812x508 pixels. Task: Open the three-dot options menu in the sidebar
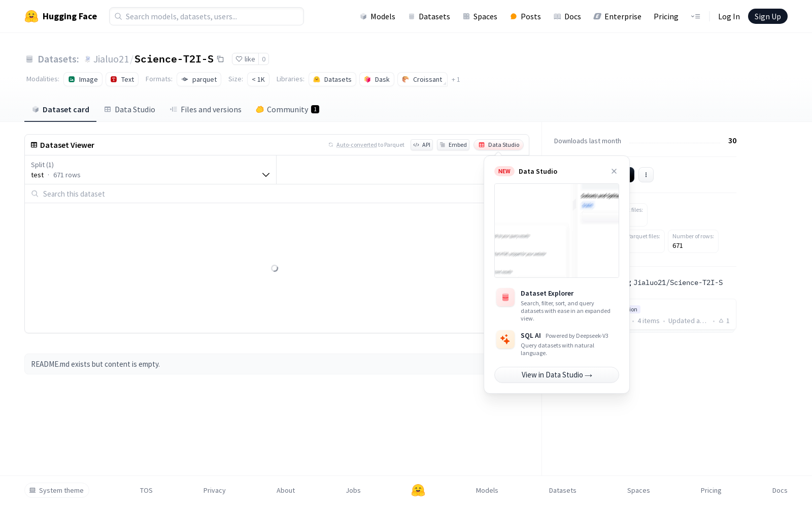coord(646,175)
